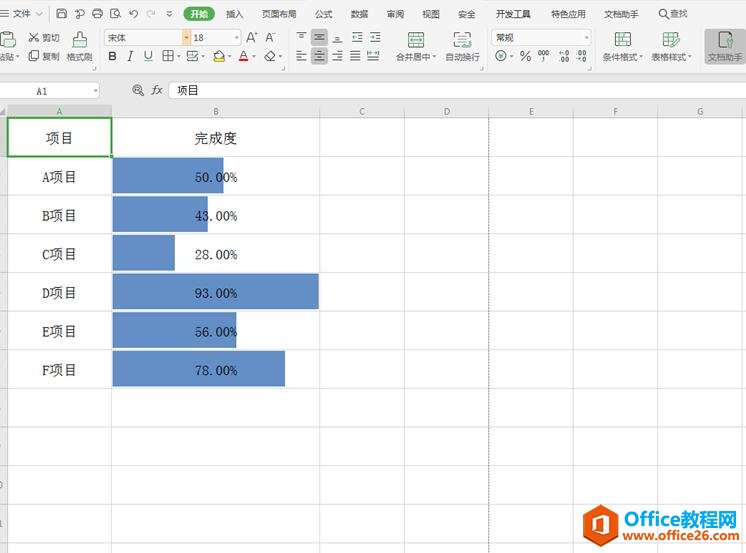Screen dimensions: 746x553
Task: Click the Cut (剪切) button
Action: tap(44, 38)
